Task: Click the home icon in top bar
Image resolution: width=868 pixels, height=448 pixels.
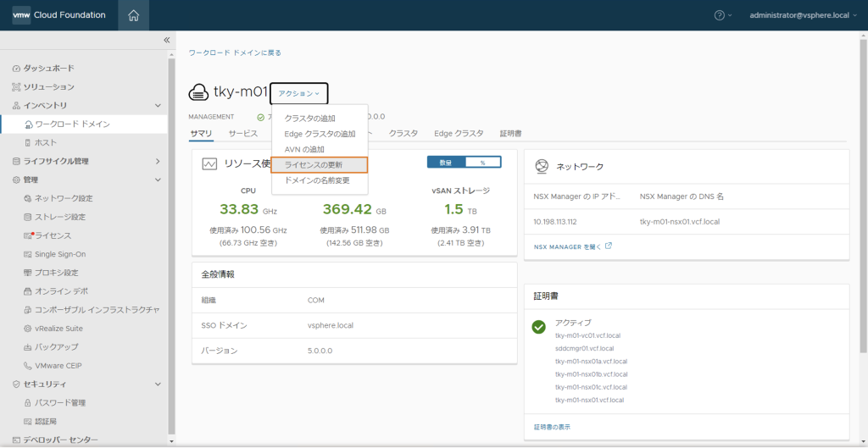Action: [x=133, y=15]
